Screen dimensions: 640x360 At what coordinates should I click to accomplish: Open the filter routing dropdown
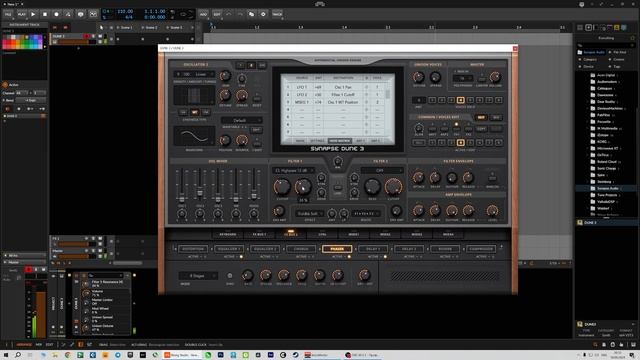point(366,213)
